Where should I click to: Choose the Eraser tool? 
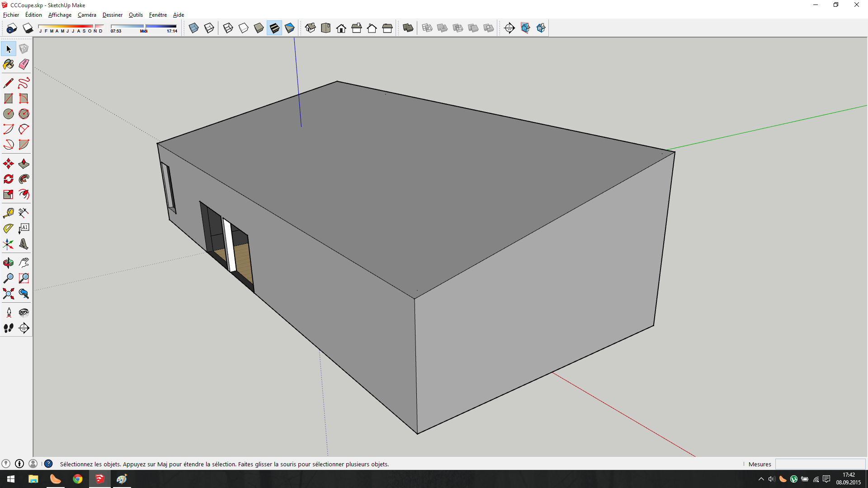click(x=24, y=65)
